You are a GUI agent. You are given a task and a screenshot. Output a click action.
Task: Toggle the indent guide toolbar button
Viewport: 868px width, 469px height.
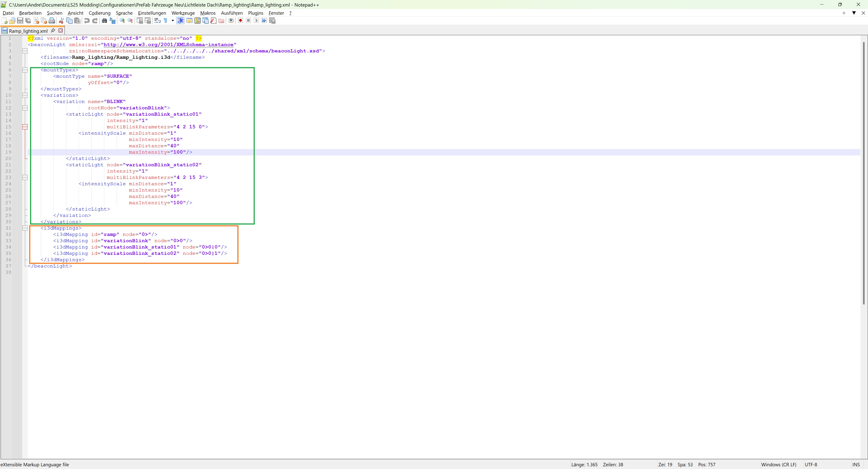pyautogui.click(x=180, y=21)
